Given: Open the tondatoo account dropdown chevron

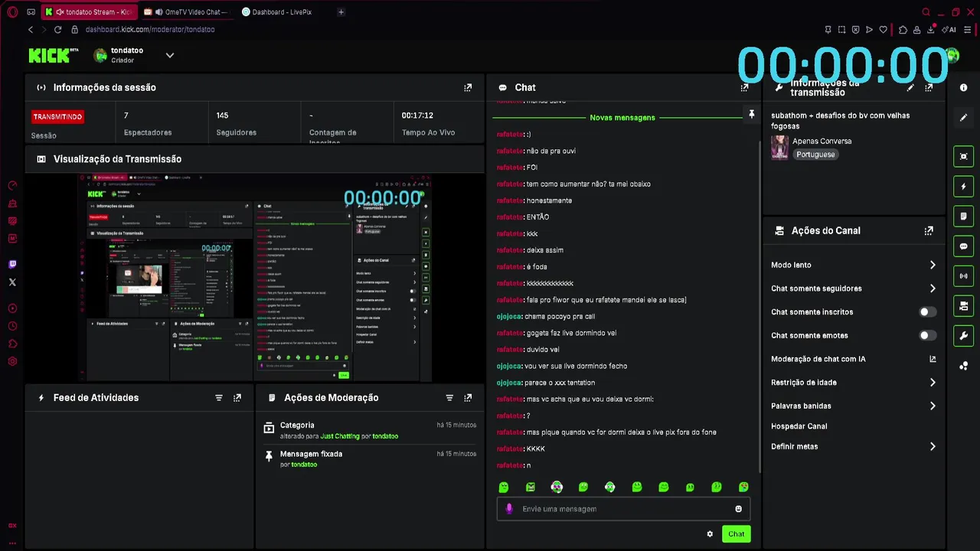Looking at the screenshot, I should (170, 55).
